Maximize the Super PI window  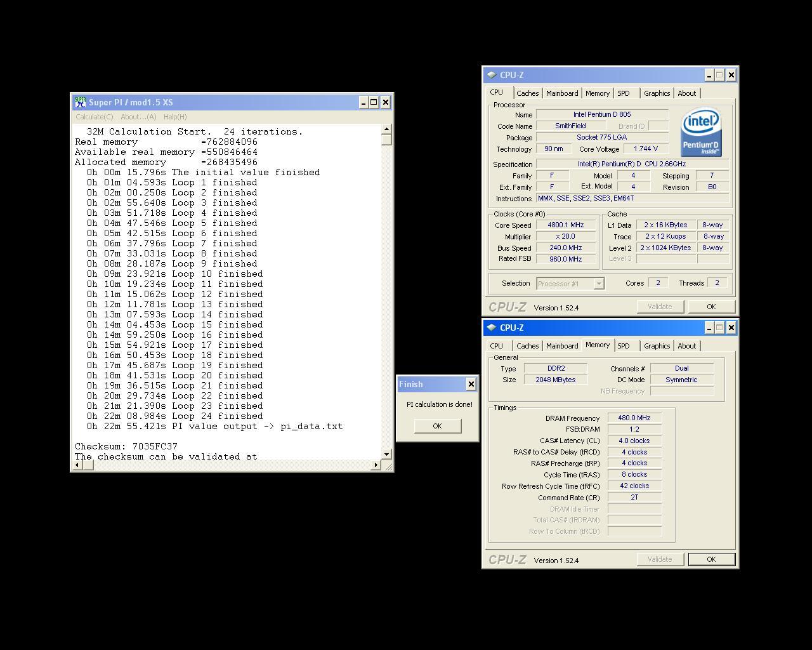[x=374, y=102]
